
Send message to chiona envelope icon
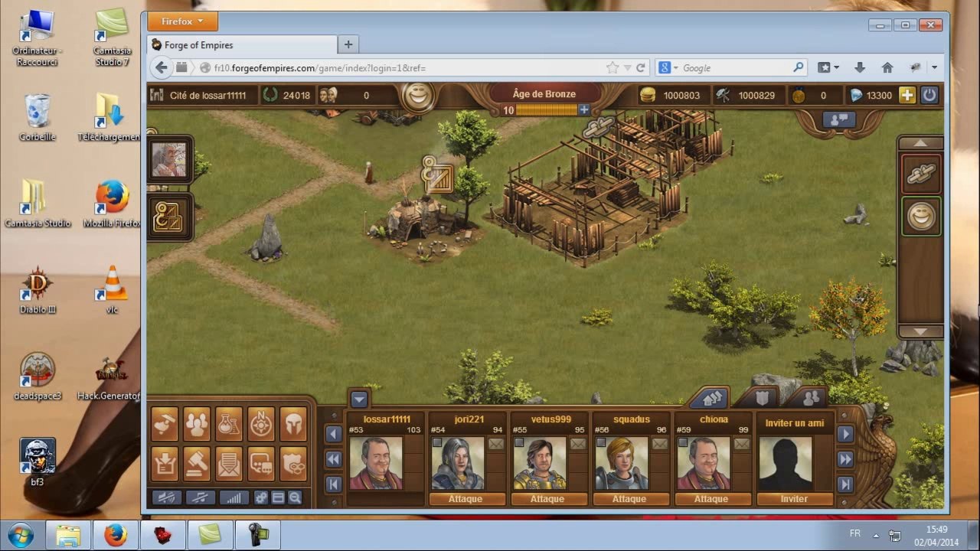coord(742,444)
